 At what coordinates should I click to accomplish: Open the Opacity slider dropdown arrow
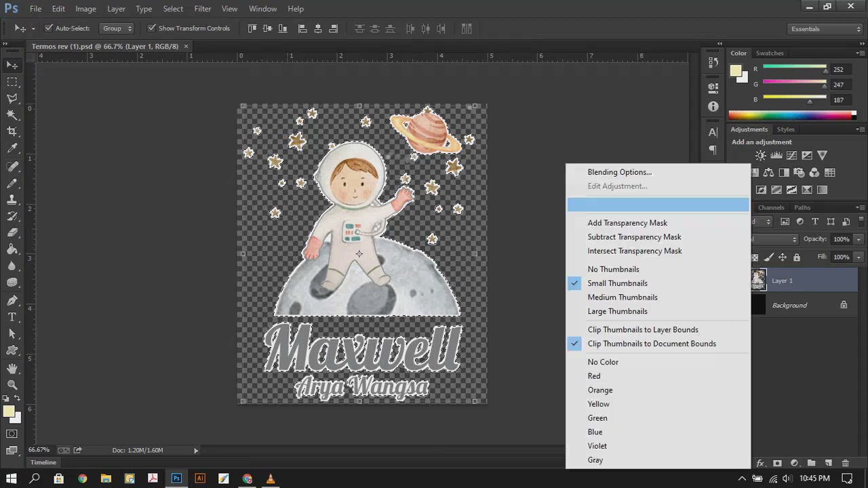tap(859, 239)
